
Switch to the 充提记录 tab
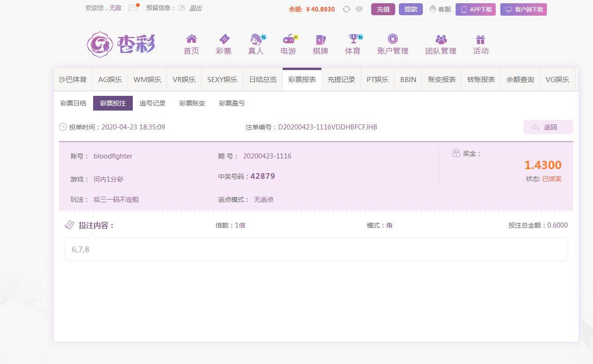point(341,79)
